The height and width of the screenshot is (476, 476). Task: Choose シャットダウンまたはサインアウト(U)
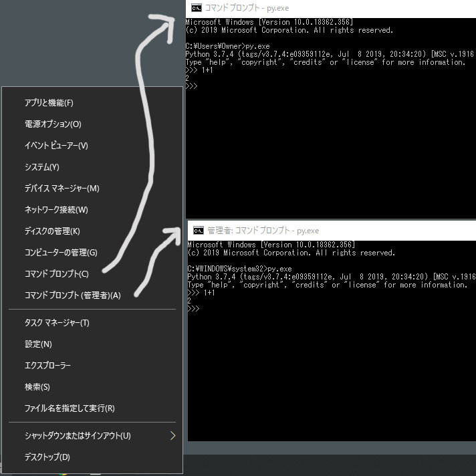point(92,436)
